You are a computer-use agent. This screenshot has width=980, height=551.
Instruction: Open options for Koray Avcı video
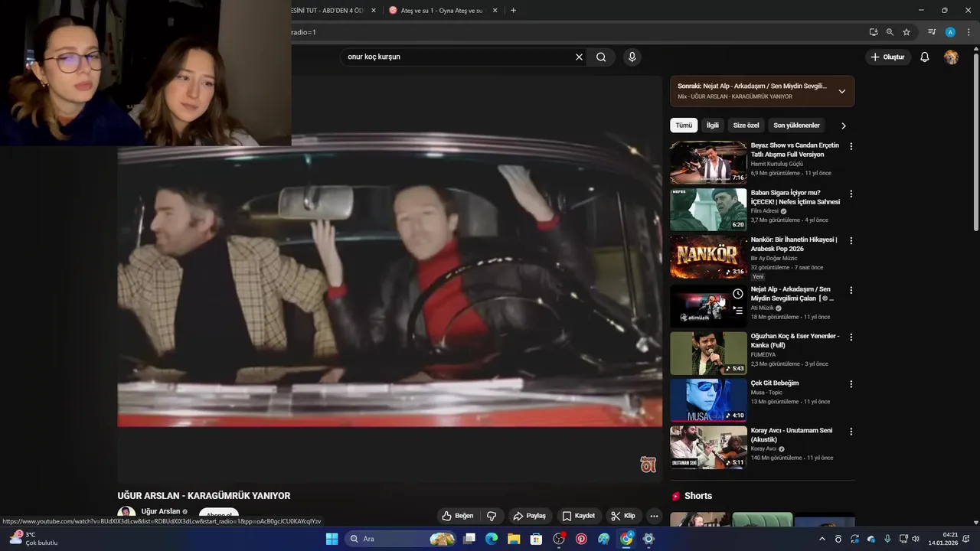coord(851,432)
